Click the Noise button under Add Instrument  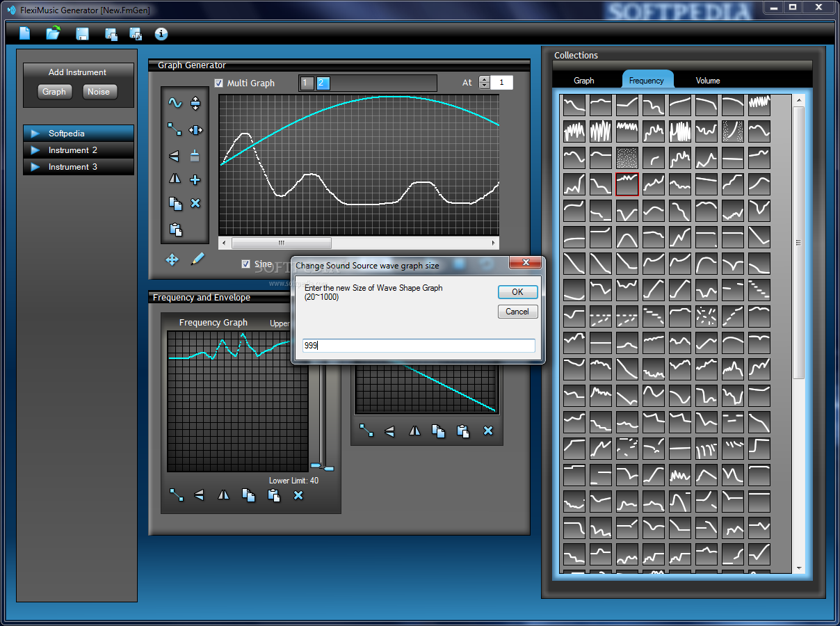click(99, 91)
